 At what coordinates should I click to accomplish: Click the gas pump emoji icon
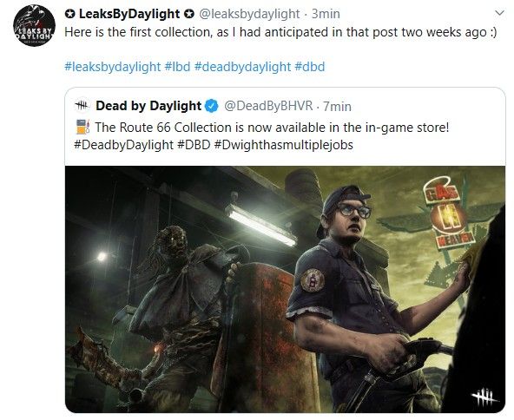[82, 127]
